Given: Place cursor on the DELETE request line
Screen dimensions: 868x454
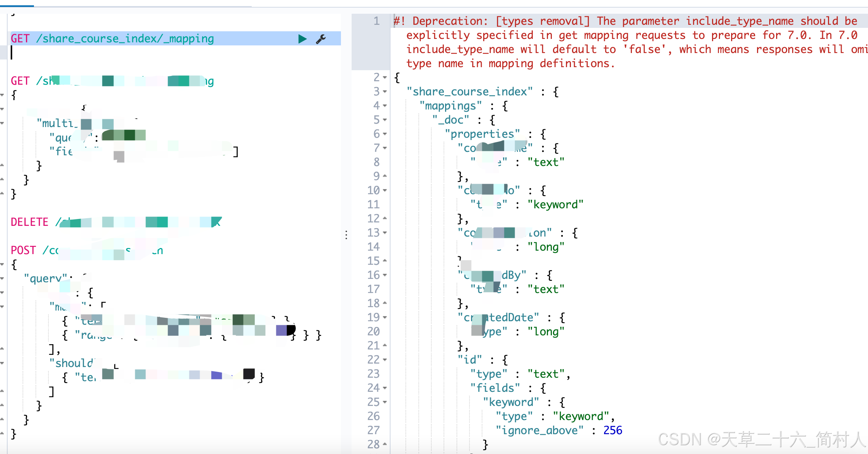Looking at the screenshot, I should [114, 221].
